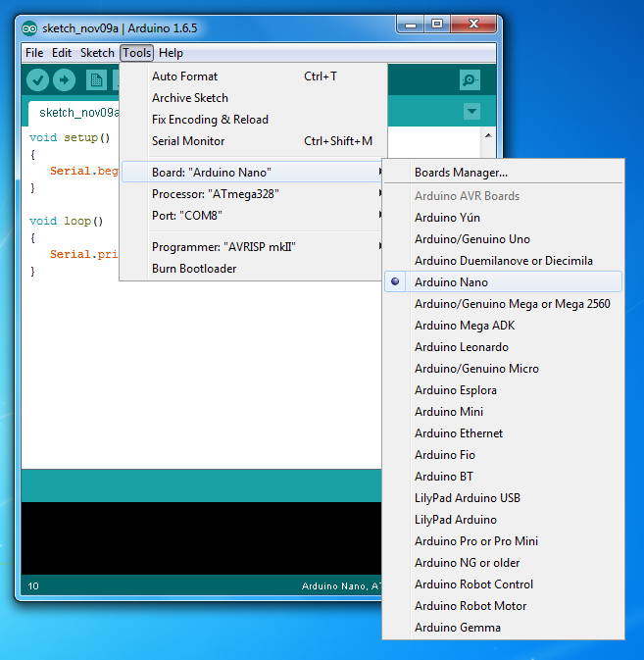This screenshot has height=660, width=644.
Task: Select Arduino Leonardo board
Action: (503, 347)
